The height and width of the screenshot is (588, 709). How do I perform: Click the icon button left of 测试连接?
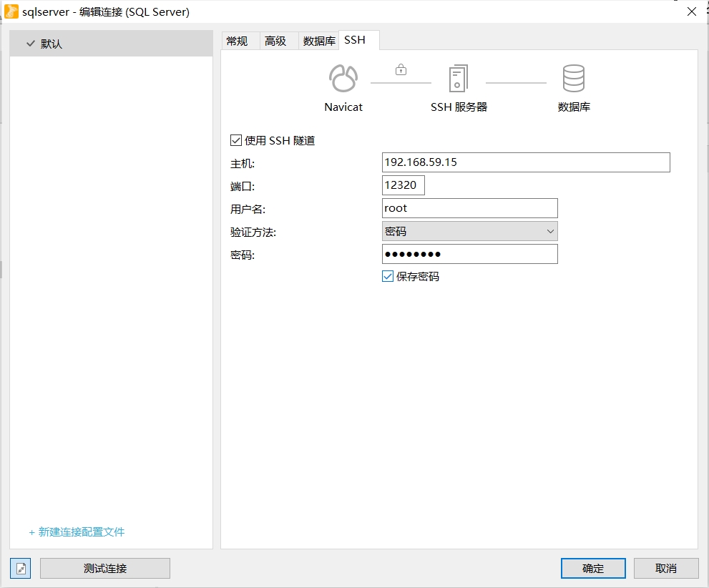click(x=20, y=568)
